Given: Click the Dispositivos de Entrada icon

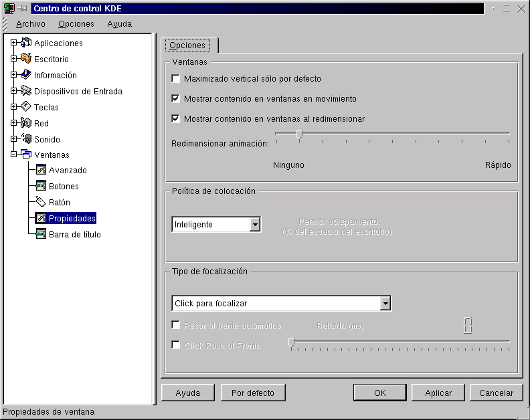Looking at the screenshot, I should (26, 91).
